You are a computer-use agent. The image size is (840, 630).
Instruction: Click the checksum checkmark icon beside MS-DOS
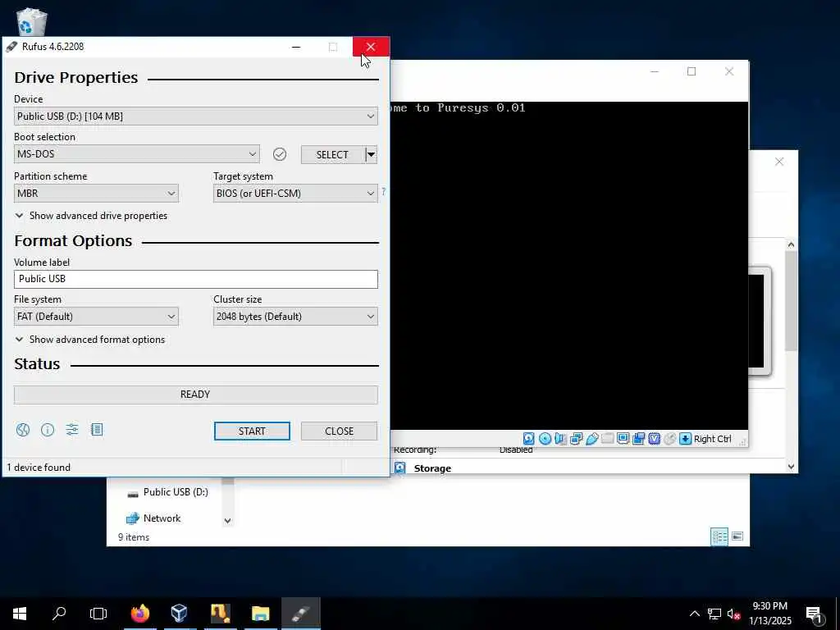coord(280,154)
